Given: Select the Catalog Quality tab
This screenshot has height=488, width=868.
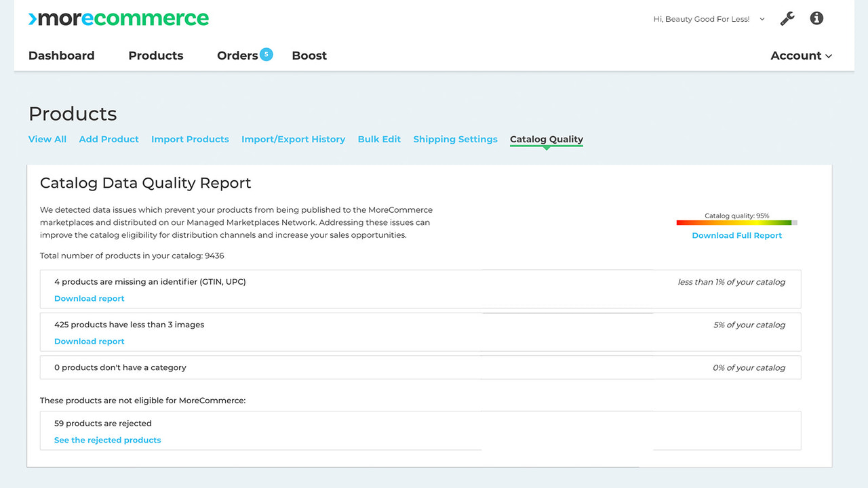Looking at the screenshot, I should [x=546, y=139].
